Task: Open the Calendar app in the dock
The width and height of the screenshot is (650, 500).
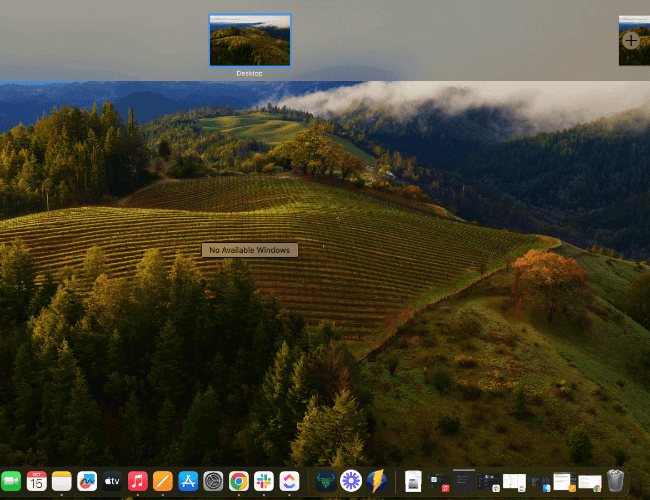Action: 36,481
